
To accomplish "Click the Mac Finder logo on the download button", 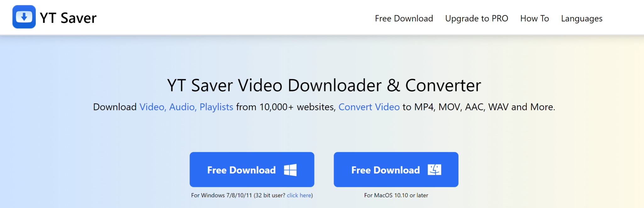I will tap(434, 170).
